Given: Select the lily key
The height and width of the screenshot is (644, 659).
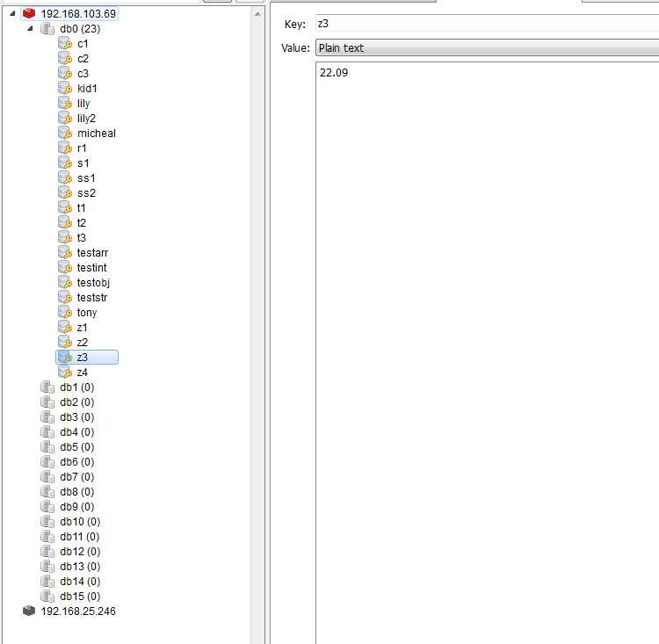Looking at the screenshot, I should (83, 104).
